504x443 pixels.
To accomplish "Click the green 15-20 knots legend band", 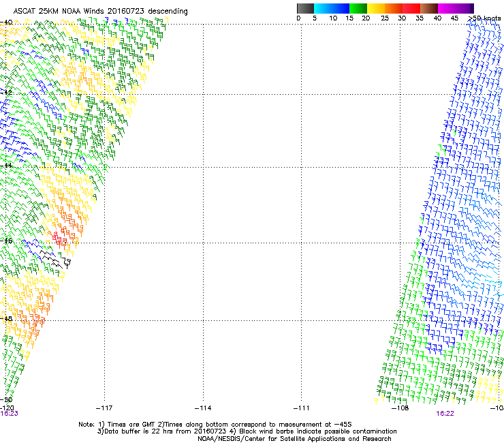I will click(x=358, y=8).
